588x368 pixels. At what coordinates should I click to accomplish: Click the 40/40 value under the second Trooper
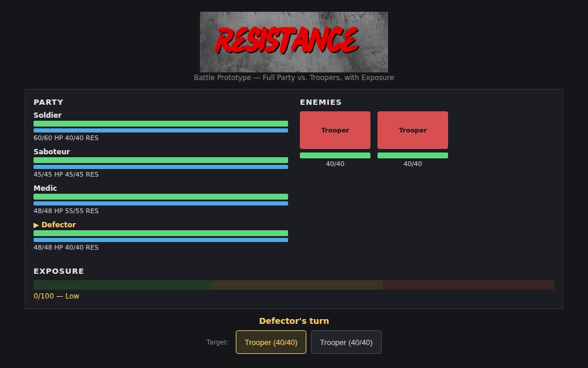point(413,164)
